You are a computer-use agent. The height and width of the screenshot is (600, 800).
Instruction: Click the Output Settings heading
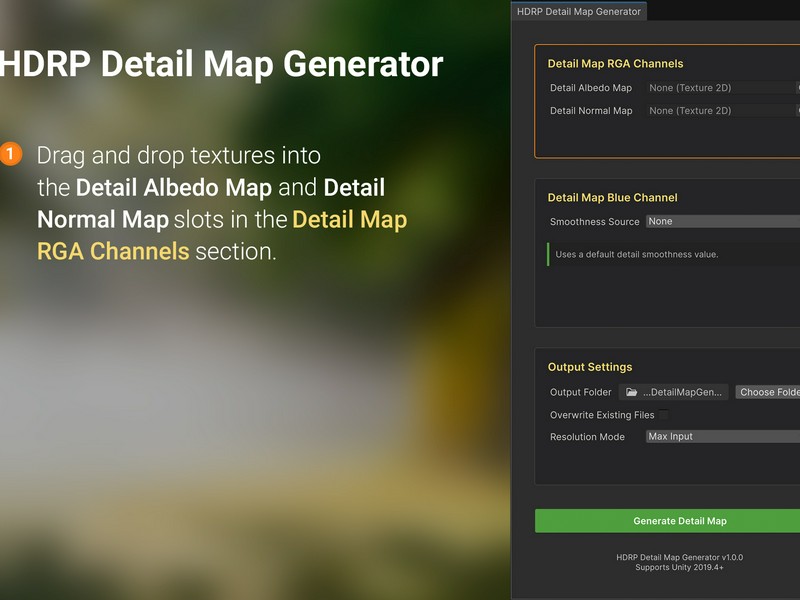click(590, 367)
